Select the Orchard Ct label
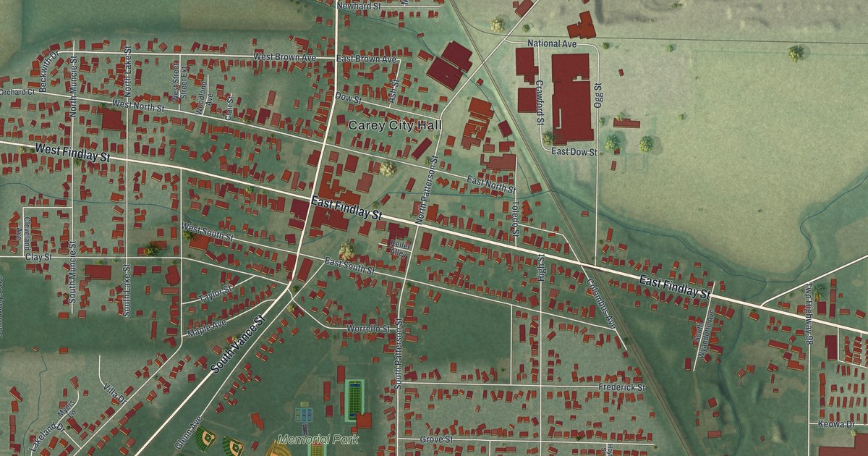The image size is (868, 456). [x=17, y=93]
